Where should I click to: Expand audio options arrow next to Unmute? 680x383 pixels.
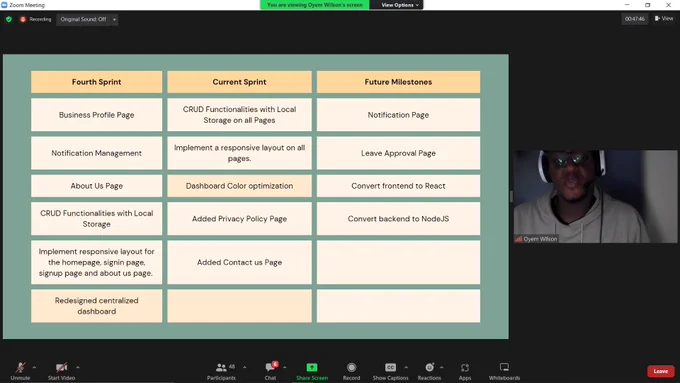[34, 367]
